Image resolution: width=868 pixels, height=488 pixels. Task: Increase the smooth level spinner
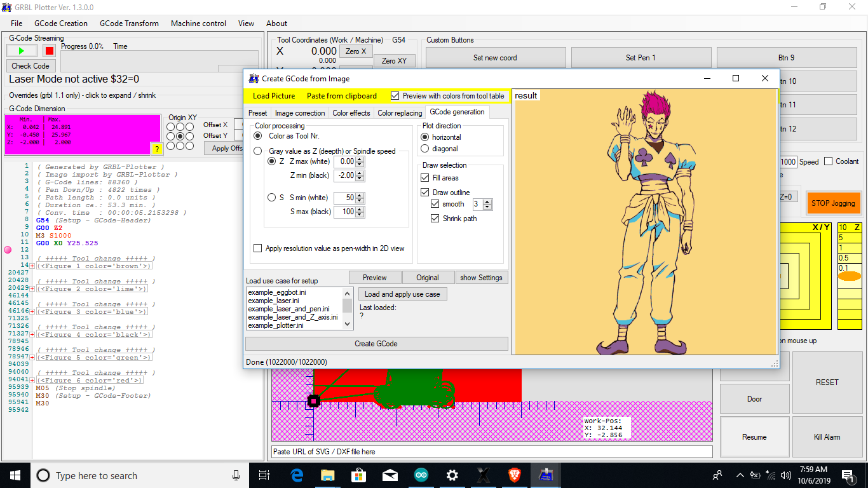487,202
